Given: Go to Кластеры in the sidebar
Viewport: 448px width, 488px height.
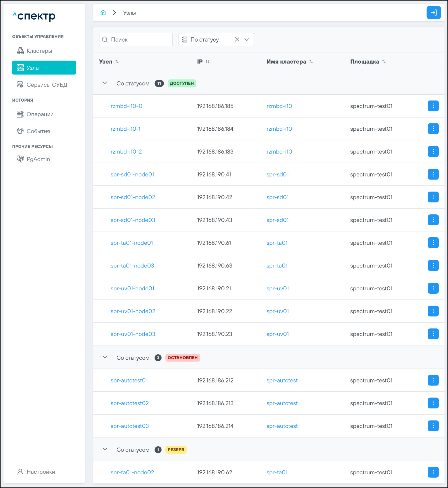Looking at the screenshot, I should (39, 51).
